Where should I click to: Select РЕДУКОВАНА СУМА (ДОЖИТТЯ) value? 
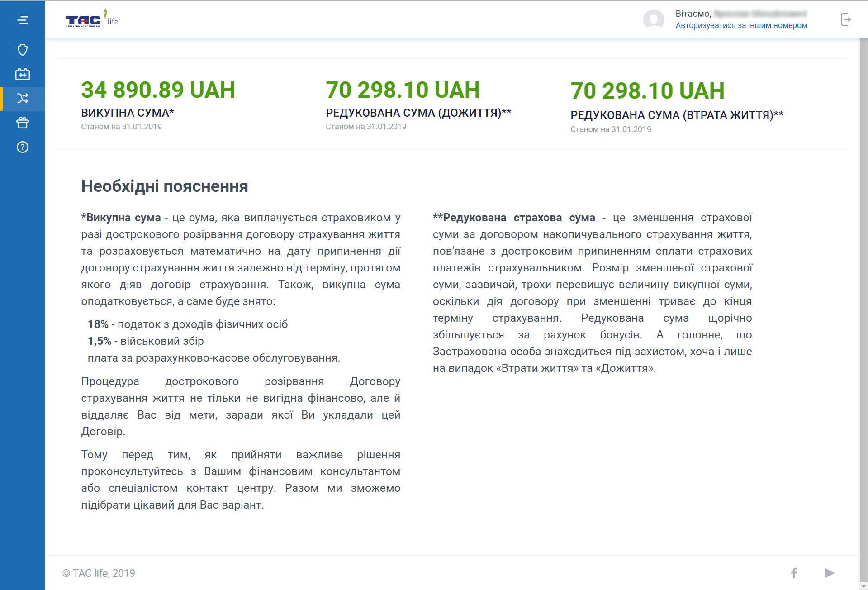click(403, 89)
